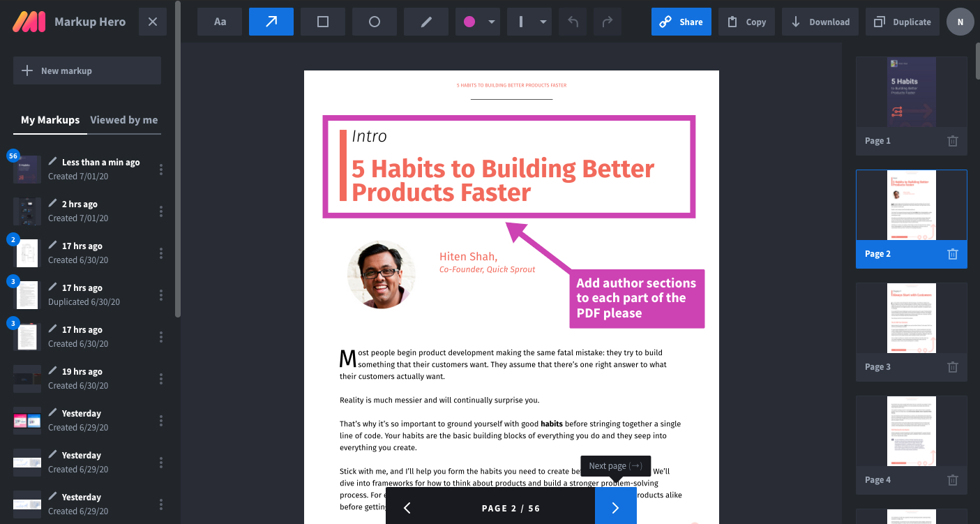Delete Page 2 with trash icon

(x=953, y=254)
